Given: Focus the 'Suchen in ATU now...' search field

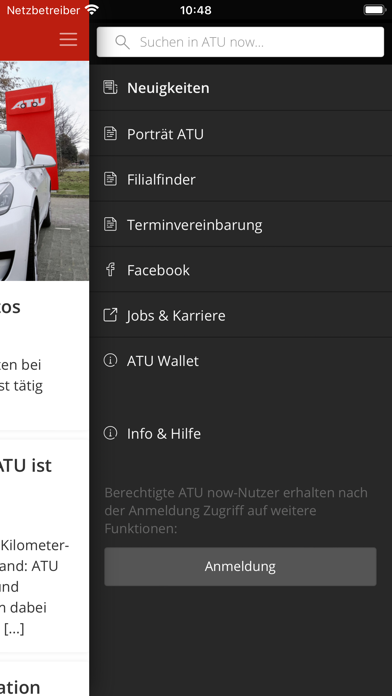Looking at the screenshot, I should (240, 42).
